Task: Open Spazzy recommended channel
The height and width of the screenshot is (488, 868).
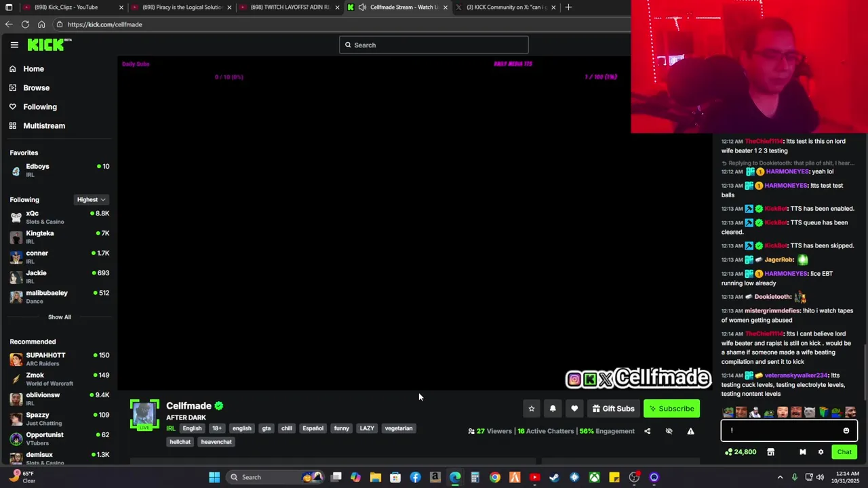Action: click(x=59, y=418)
